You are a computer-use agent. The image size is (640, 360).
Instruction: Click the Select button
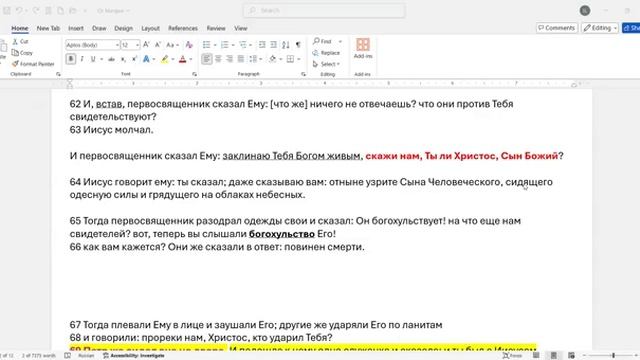pos(326,64)
